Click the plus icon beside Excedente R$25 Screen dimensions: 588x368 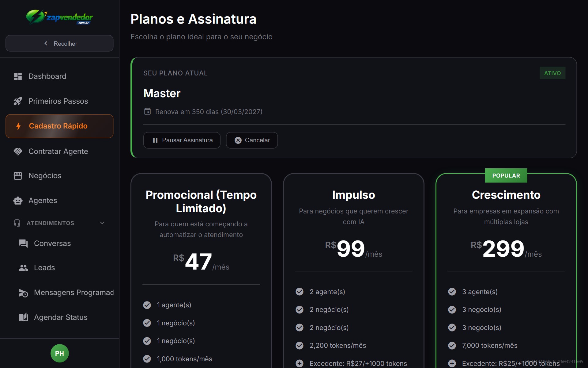452,363
